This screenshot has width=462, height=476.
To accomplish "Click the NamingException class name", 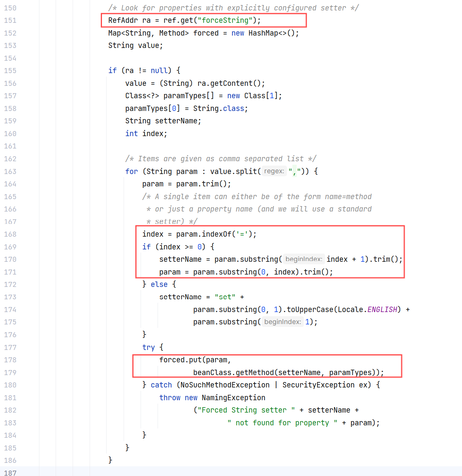I will (x=233, y=398).
